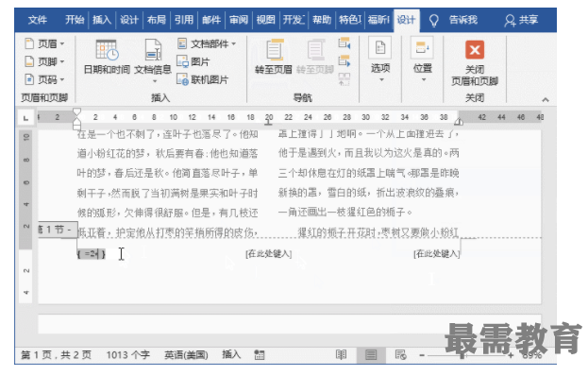Viewport: 588px width, 376px height.
Task: Click the center [在此处键入] placeholder
Action: pos(269,254)
